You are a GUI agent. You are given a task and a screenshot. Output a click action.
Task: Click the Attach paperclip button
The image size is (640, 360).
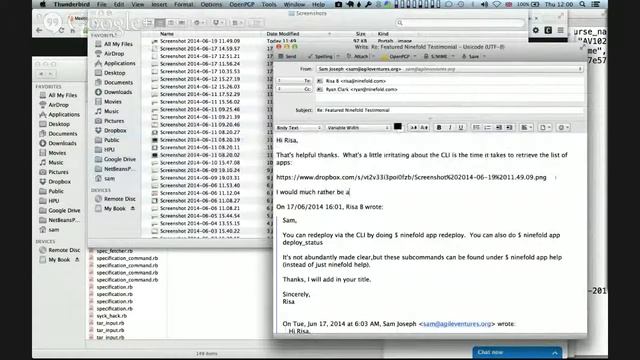[x=358, y=56]
